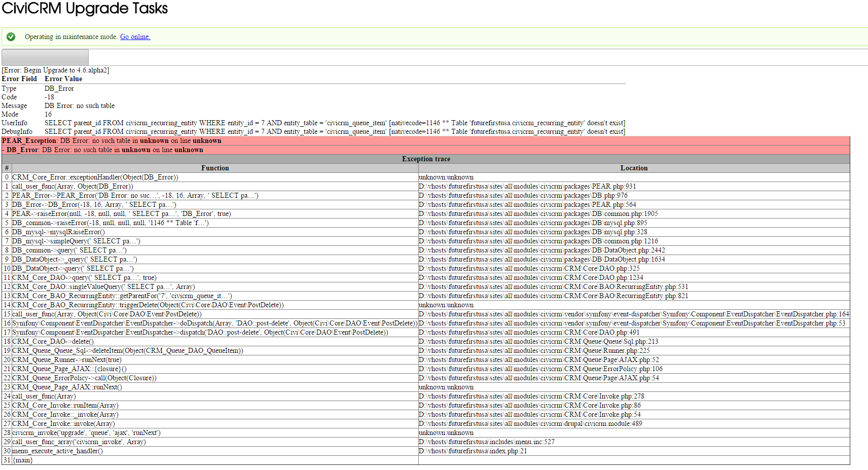Click the error code value -18
Image resolution: width=868 pixels, height=470 pixels.
(49, 97)
